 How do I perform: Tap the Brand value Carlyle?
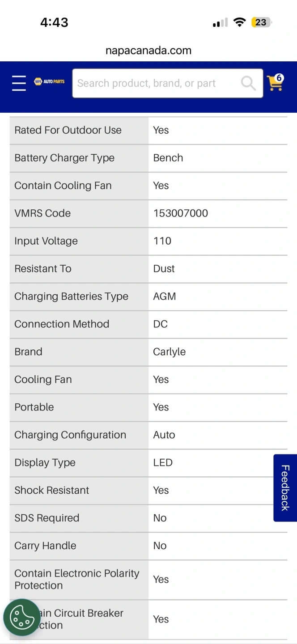pos(169,352)
